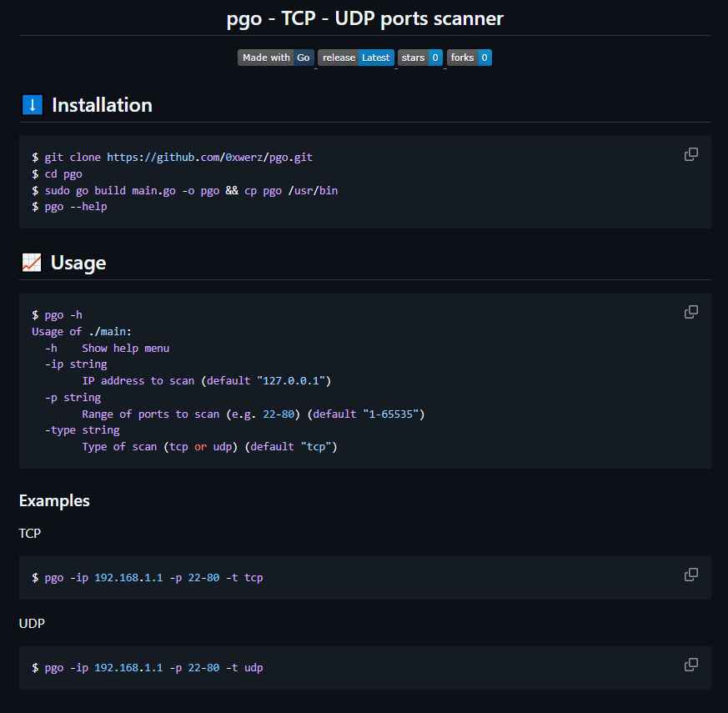Click the -t udp example command text
The height and width of the screenshot is (713, 728).
148,667
